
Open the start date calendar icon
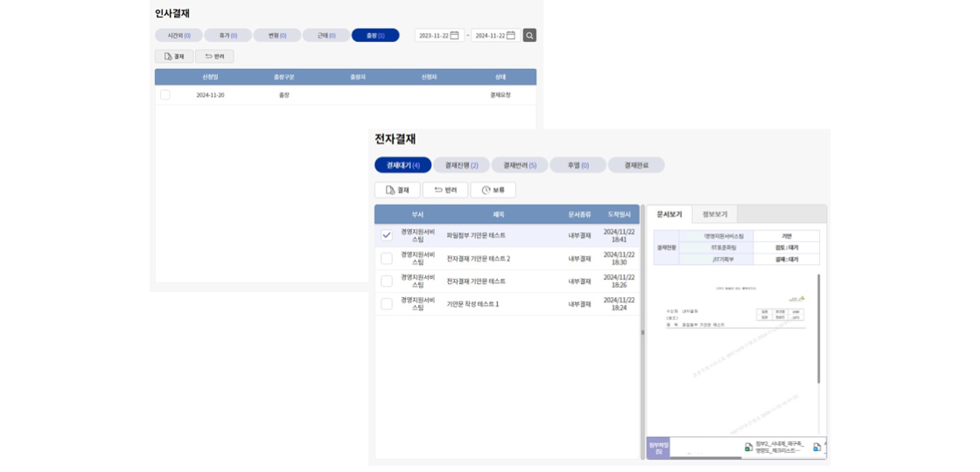(454, 36)
